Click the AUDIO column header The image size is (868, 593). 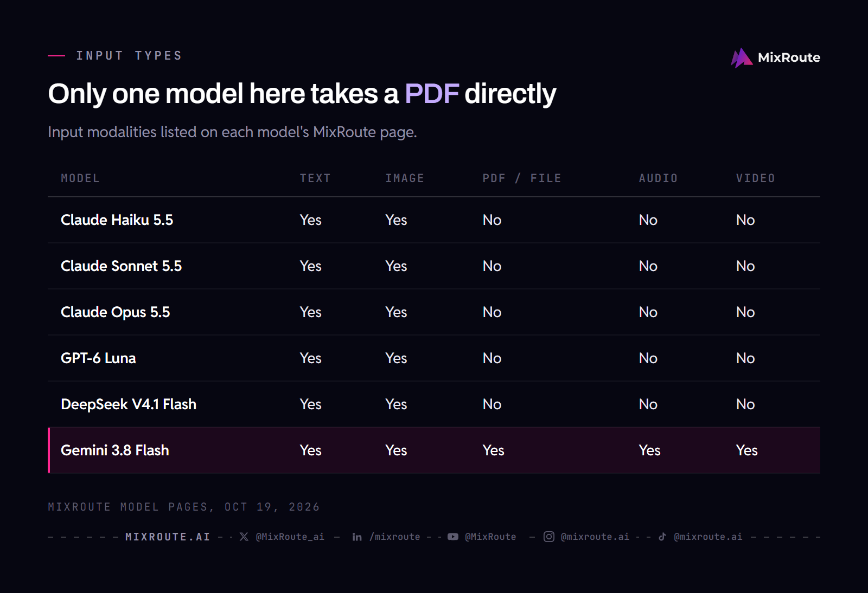click(658, 178)
